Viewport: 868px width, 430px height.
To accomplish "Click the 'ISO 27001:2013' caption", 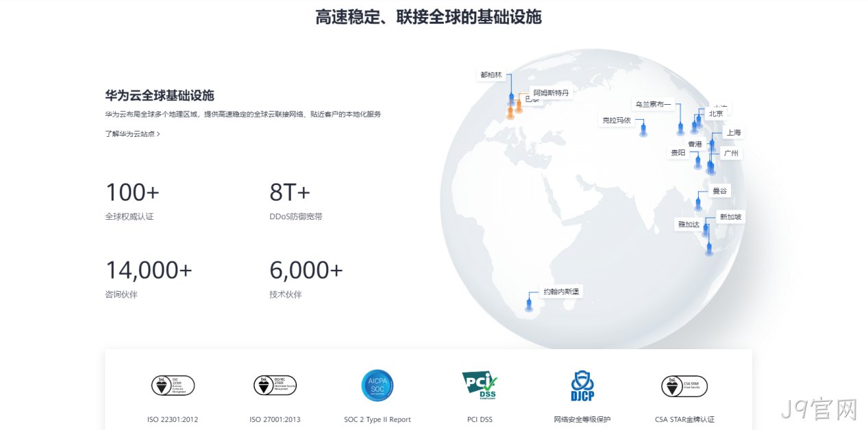I will 275,419.
